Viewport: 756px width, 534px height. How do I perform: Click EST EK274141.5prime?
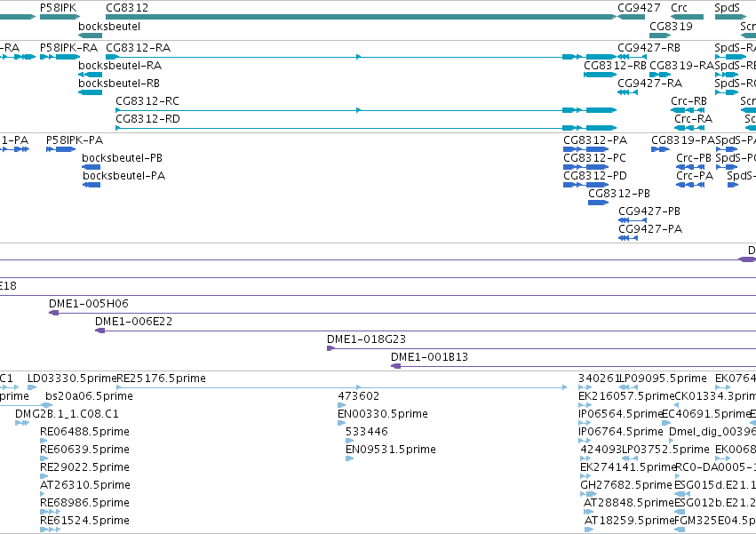585,476
